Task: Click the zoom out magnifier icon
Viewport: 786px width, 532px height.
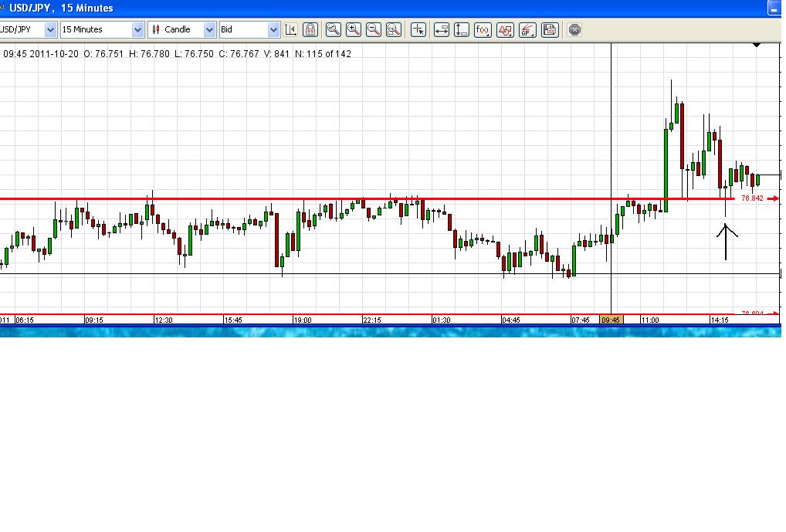Action: point(374,29)
